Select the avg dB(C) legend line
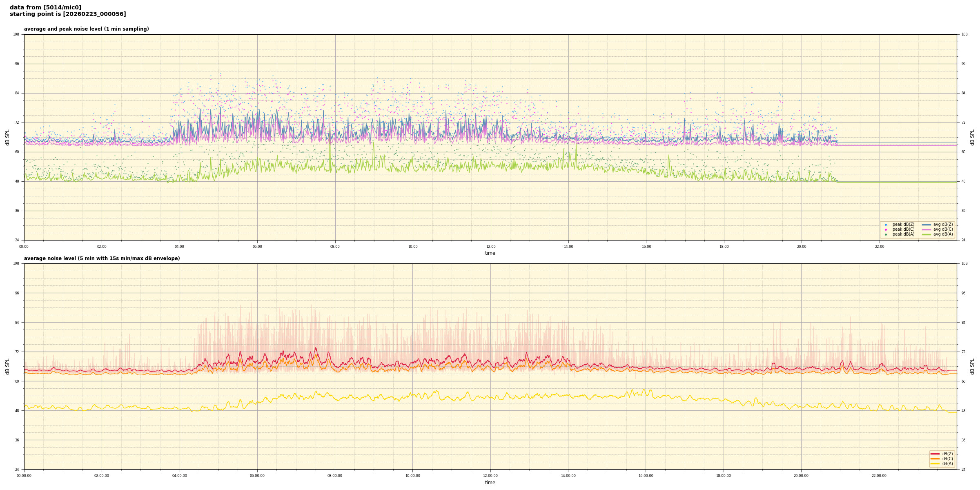Image resolution: width=980 pixels, height=490 pixels. 927,229
